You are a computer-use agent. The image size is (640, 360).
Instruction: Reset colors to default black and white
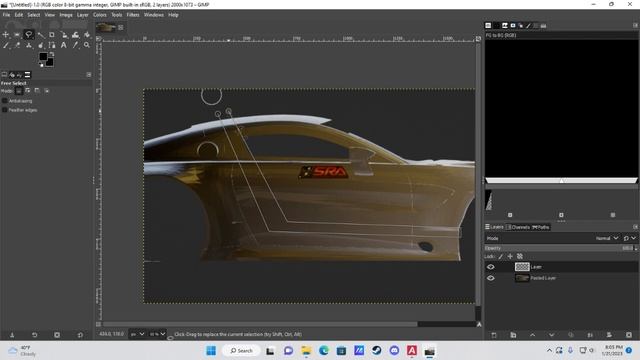(x=41, y=64)
